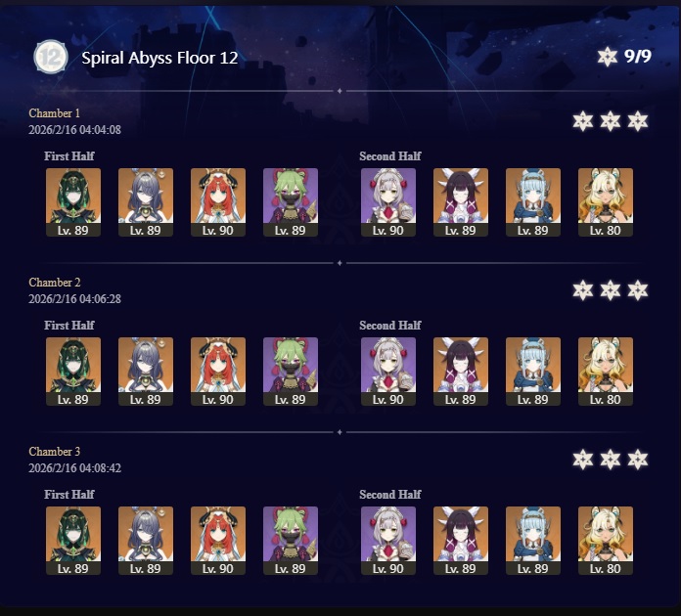Click dark-haired winged character in Chamber 2 second half
The height and width of the screenshot is (616, 681).
[461, 372]
